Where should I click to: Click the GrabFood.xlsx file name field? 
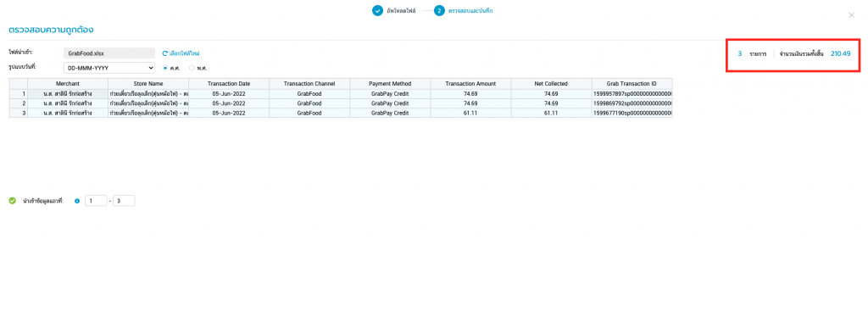109,53
